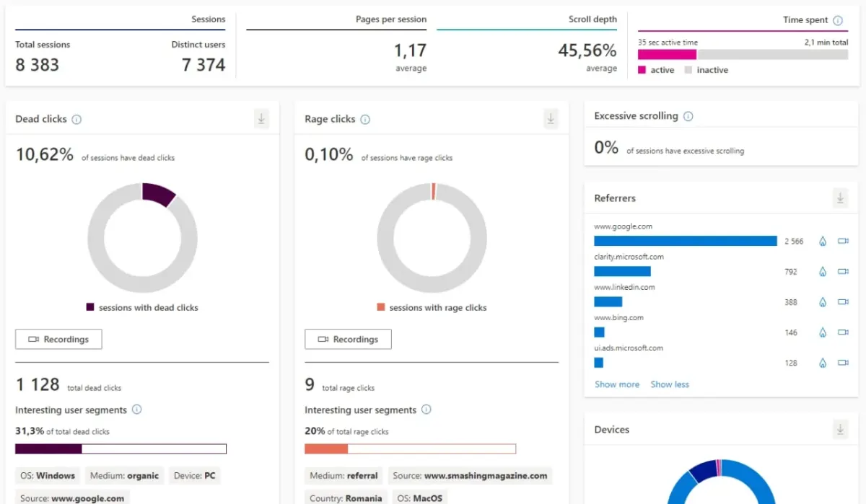Click the clarity.microsoft.com referrer bar

[x=622, y=272]
